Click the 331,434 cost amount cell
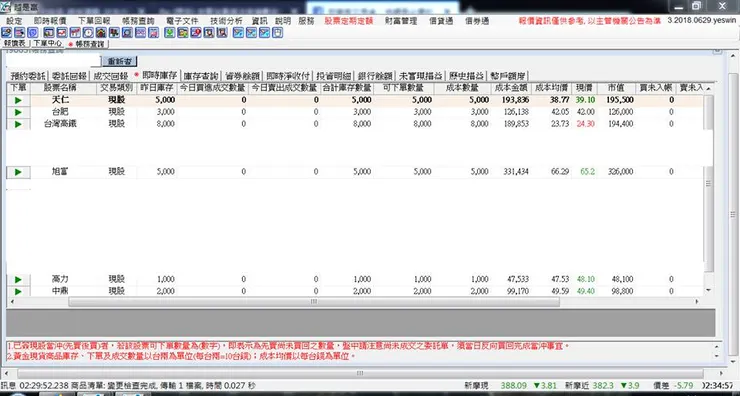Image resolution: width=740 pixels, height=396 pixels. [510, 172]
